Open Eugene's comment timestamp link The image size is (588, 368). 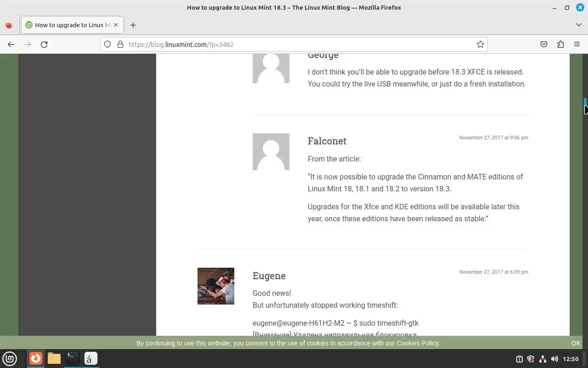click(493, 272)
